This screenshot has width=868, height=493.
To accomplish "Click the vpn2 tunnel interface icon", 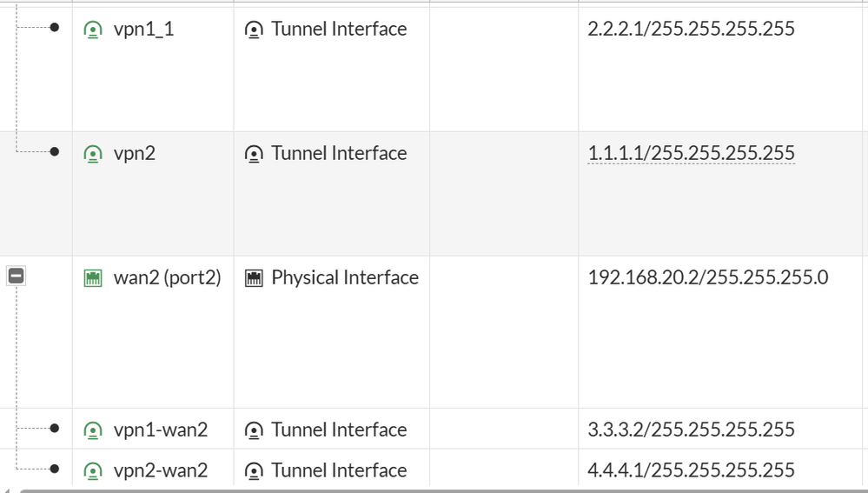I will (x=92, y=154).
